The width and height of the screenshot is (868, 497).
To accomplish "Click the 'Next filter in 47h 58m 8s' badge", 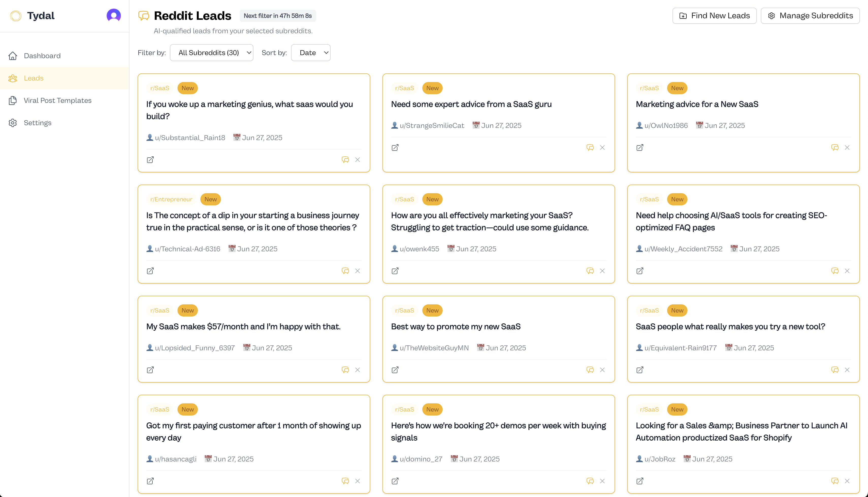I will point(278,16).
